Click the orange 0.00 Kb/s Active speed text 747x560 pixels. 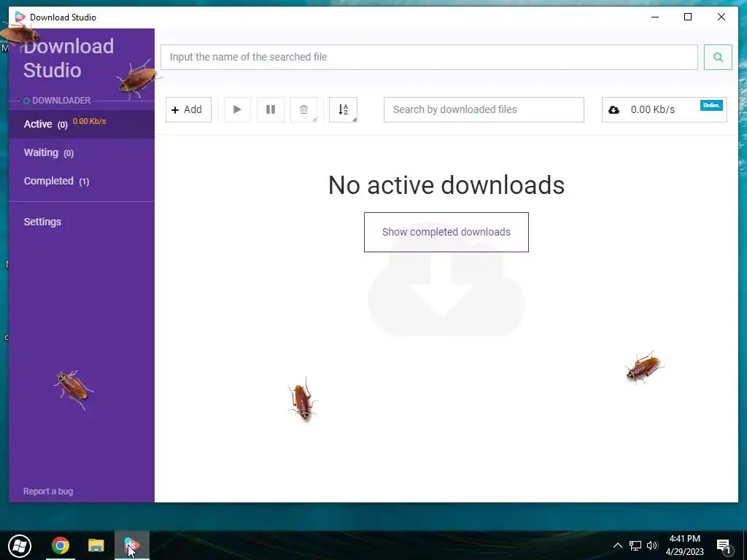(90, 122)
